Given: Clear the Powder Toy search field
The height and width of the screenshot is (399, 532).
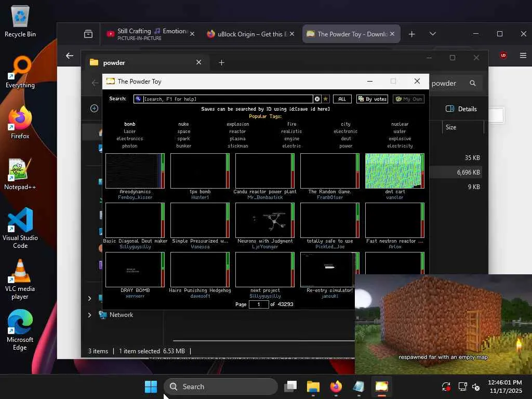Looking at the screenshot, I should point(317,99).
